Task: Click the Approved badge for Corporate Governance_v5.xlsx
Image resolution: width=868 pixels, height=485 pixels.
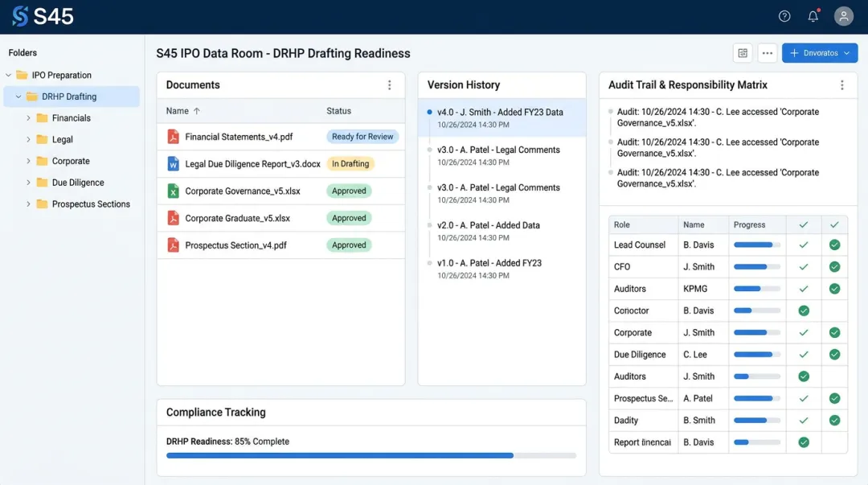Action: 349,191
